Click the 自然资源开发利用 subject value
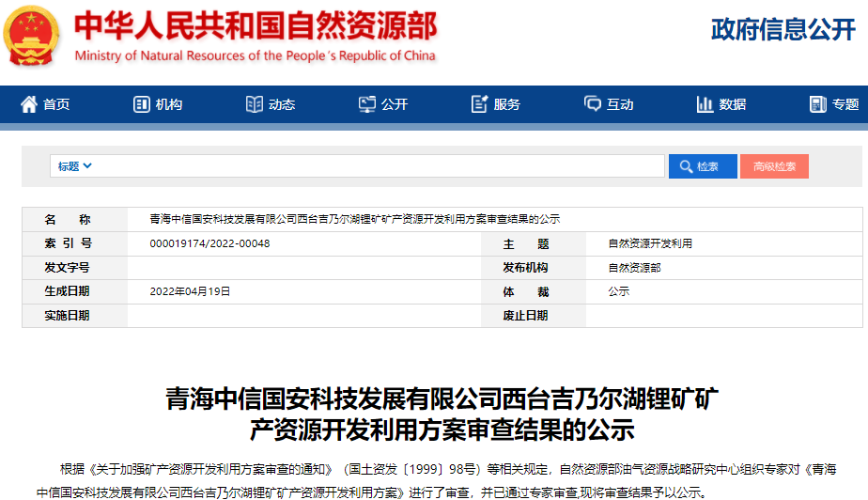 point(650,243)
